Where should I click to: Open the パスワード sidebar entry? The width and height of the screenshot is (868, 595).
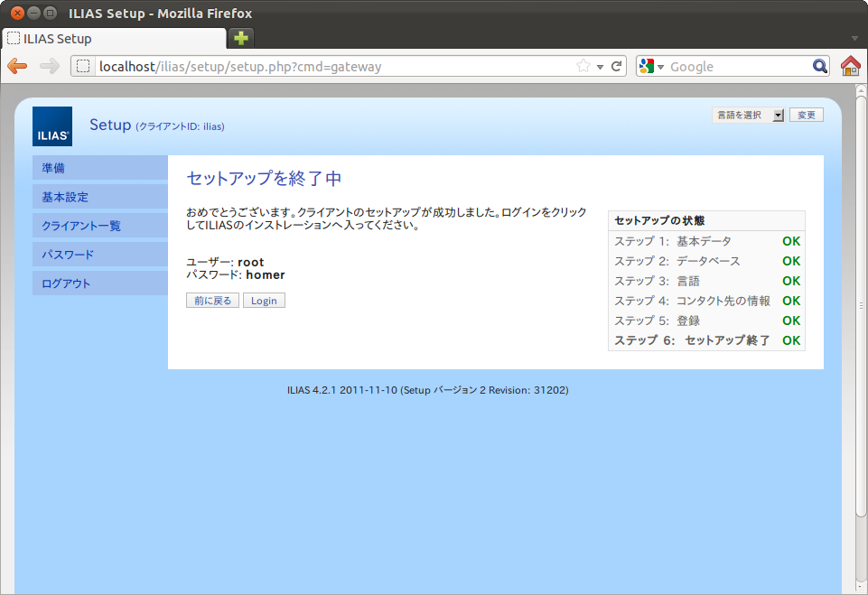tap(99, 255)
